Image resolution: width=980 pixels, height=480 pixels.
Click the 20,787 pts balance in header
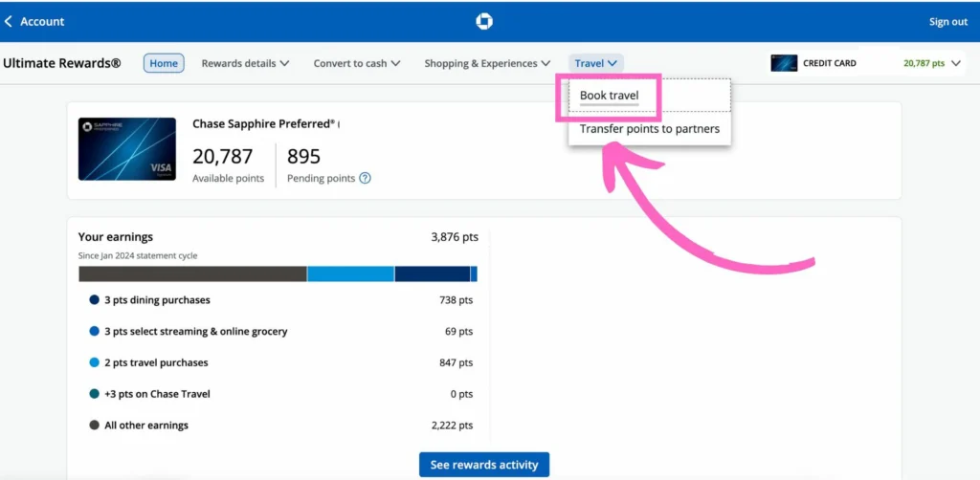point(924,63)
